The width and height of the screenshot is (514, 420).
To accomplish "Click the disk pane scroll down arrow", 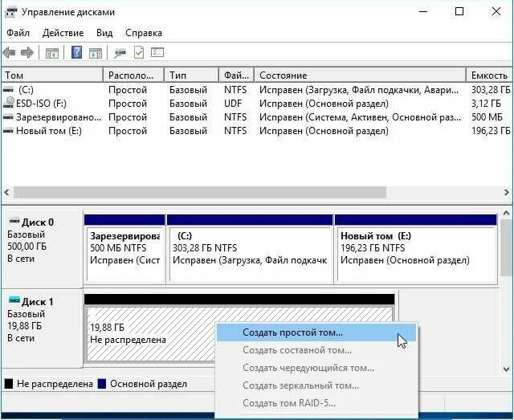I will (506, 369).
